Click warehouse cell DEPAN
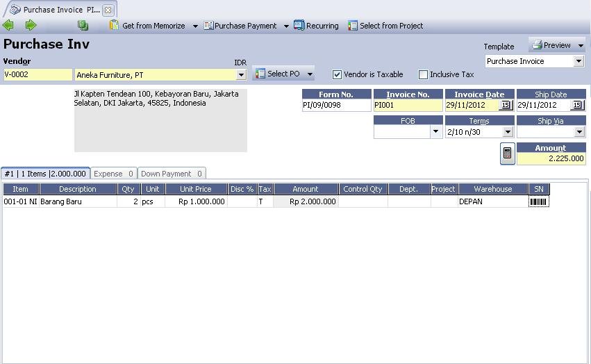The width and height of the screenshot is (591, 364). [x=492, y=201]
